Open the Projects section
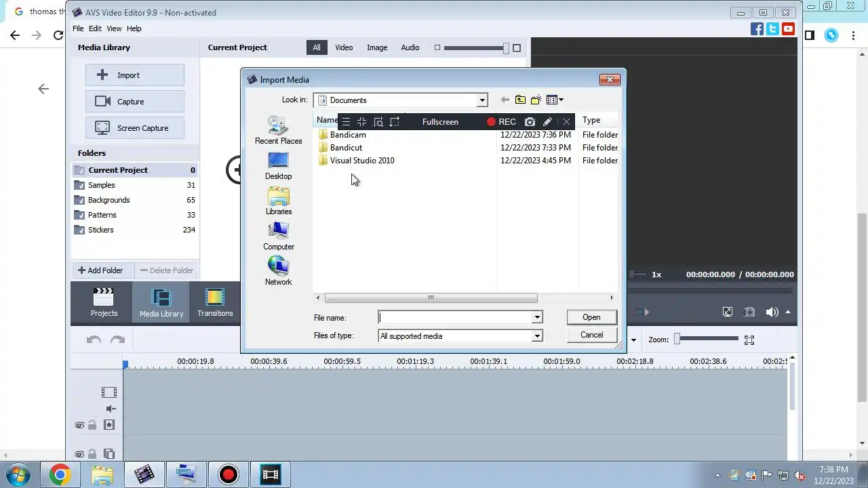Screen dimensions: 868x488 (x=104, y=302)
